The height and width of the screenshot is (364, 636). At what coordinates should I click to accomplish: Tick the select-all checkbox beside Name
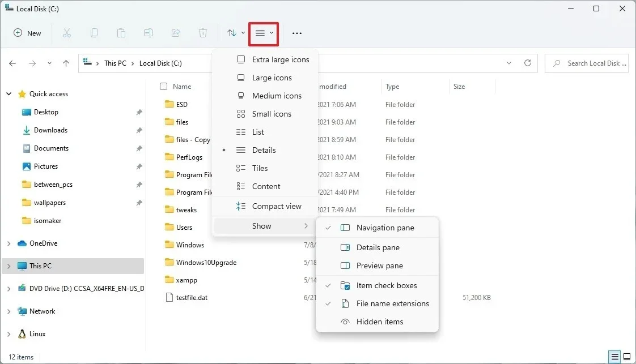coord(163,86)
